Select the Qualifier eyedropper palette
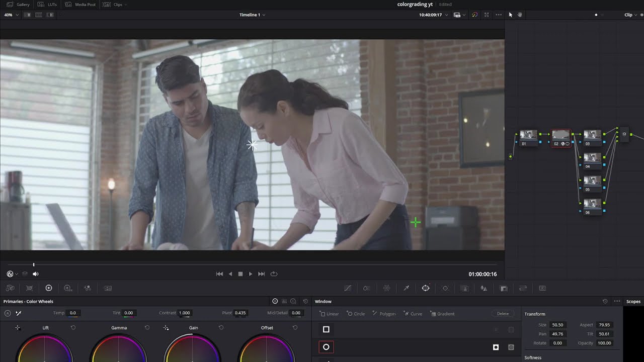Image resolution: width=644 pixels, height=362 pixels. [x=406, y=288]
